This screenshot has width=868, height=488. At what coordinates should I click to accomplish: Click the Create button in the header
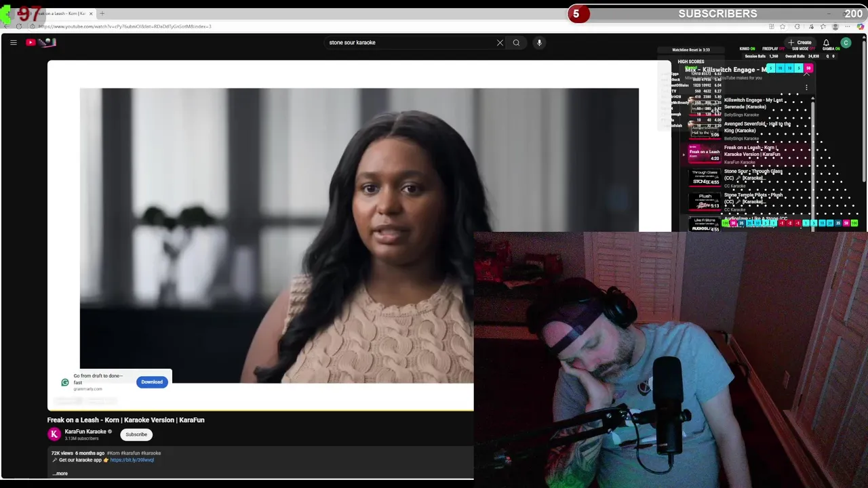800,42
